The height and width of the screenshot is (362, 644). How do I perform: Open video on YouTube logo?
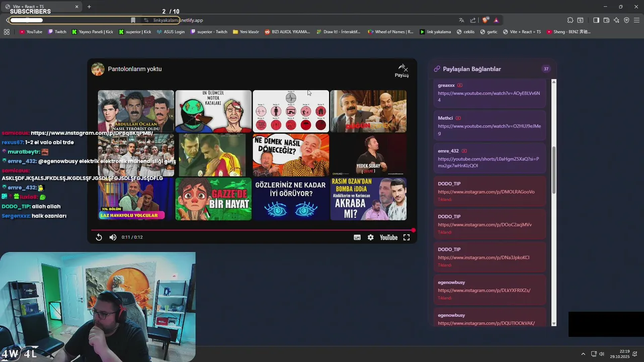tap(388, 237)
